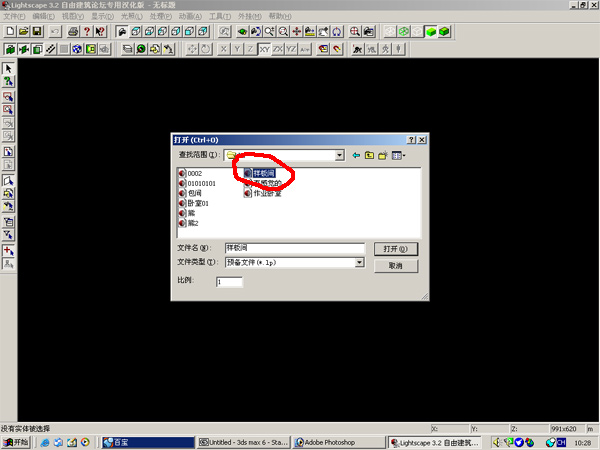600x450 pixels.
Task: Click the red magnet snap icon
Action: pyautogui.click(x=337, y=49)
